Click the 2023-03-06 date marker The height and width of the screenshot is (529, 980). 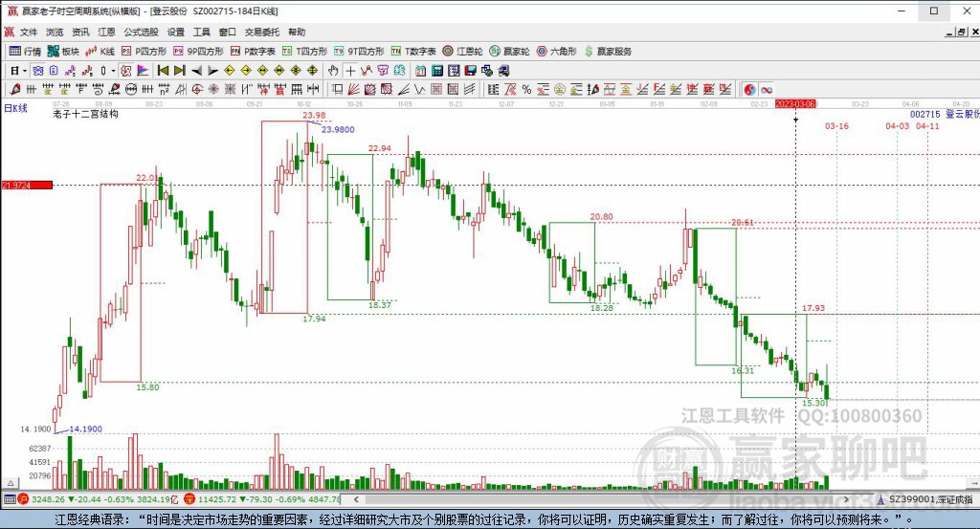click(x=795, y=103)
